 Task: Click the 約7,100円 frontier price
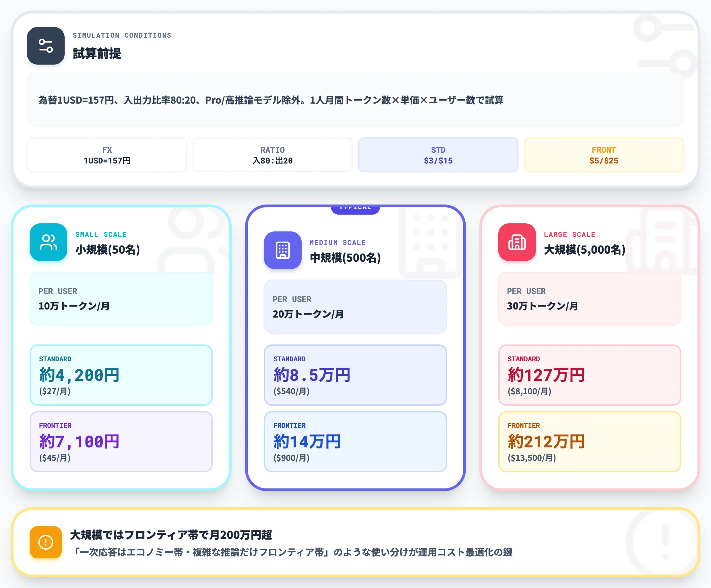point(79,442)
